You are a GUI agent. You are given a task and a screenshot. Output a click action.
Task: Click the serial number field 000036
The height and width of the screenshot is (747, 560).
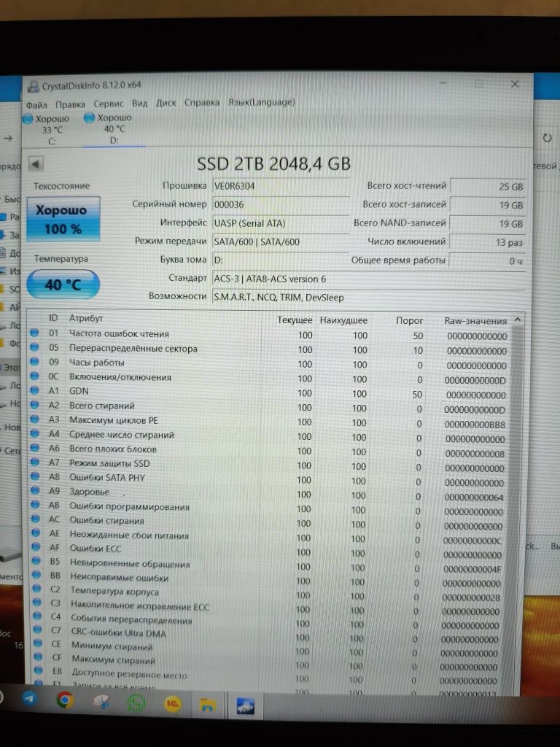click(x=280, y=205)
